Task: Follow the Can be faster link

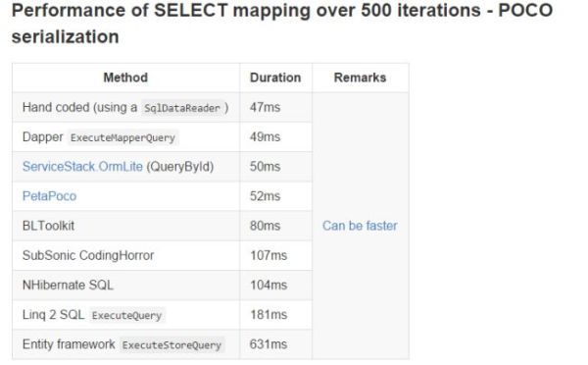Action: 360,226
